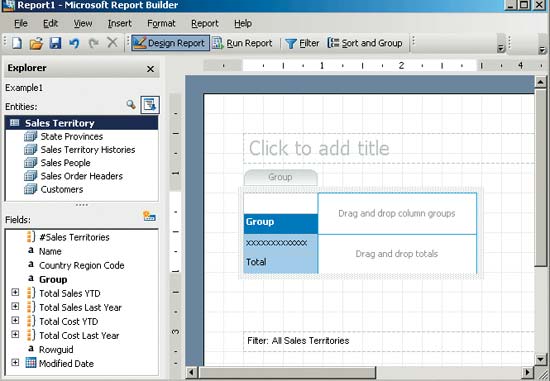Screen dimensions: 550x381
Task: Select the Customers entity
Action: click(x=62, y=189)
